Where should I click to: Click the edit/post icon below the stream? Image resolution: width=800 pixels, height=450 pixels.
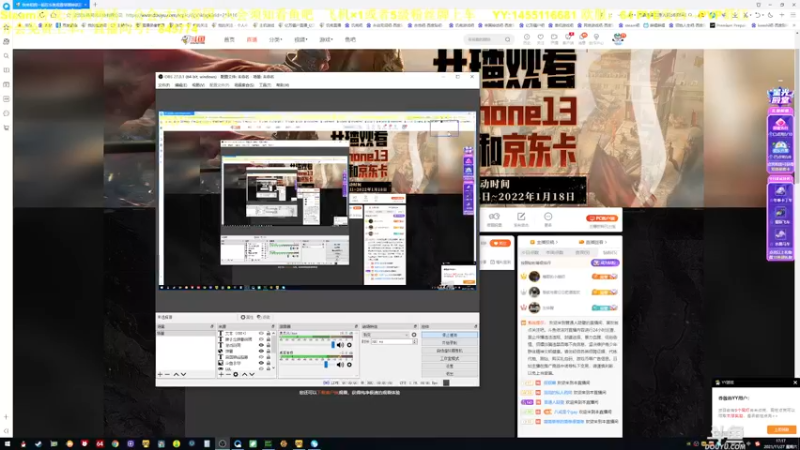coord(521,217)
